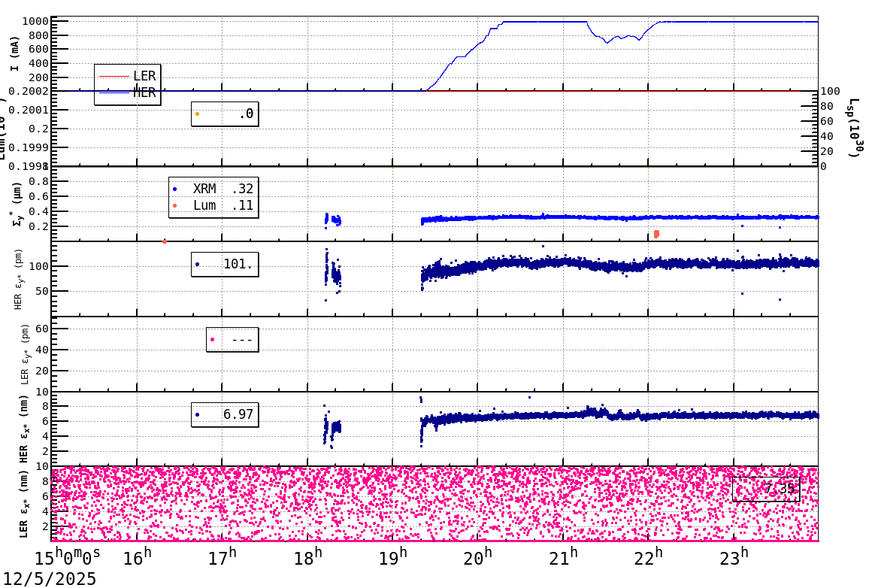
Task: Click the blue dot beside the 101. value
Action: click(198, 264)
